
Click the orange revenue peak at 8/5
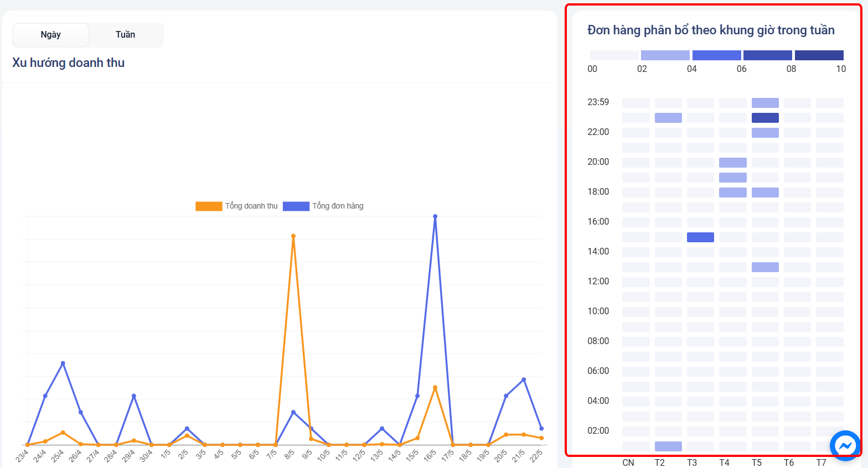293,236
